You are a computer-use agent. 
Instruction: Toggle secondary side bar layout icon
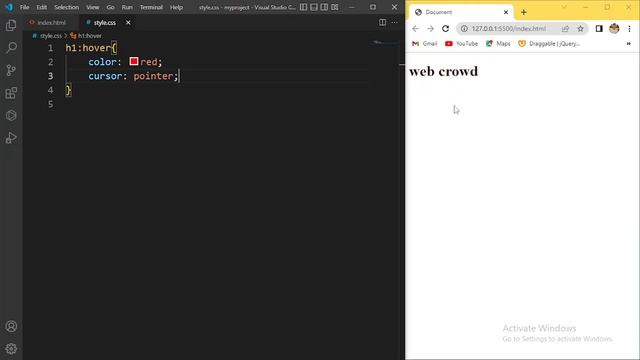pyautogui.click(x=324, y=7)
